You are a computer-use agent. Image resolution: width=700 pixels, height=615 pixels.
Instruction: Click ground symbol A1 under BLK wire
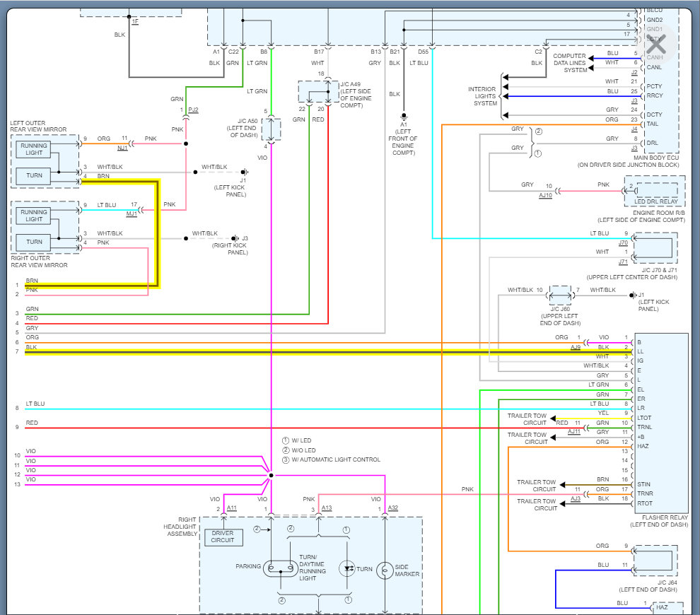coord(404,116)
